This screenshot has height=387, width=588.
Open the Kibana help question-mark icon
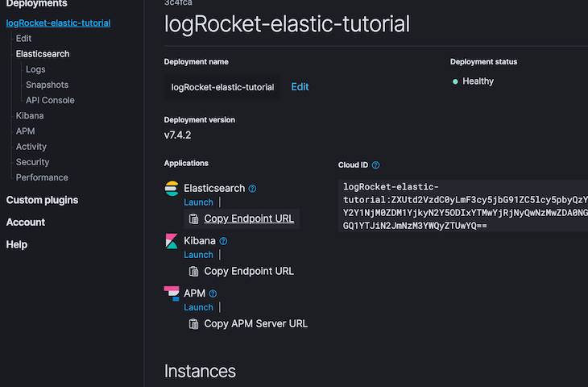click(x=223, y=241)
